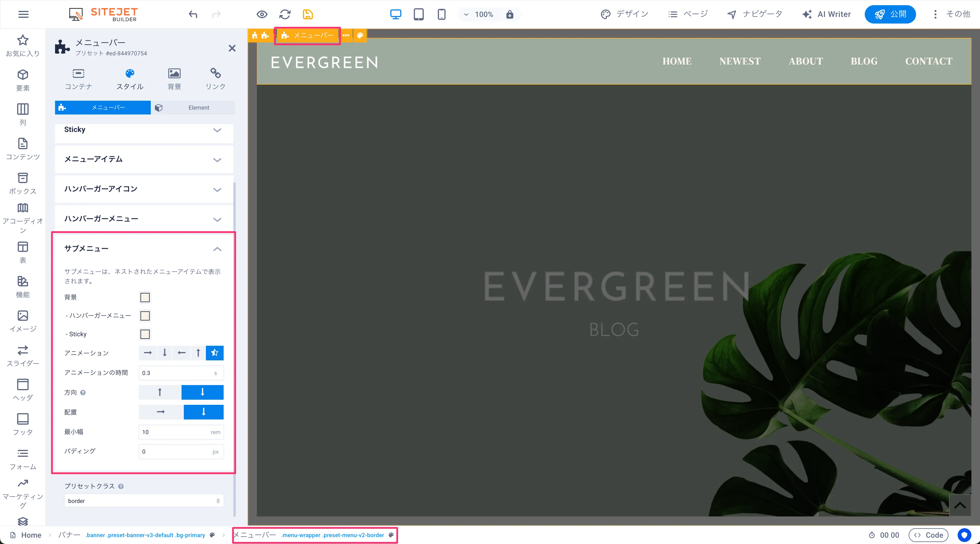This screenshot has width=980, height=544.
Task: Set 方向 direction to down
Action: point(202,392)
